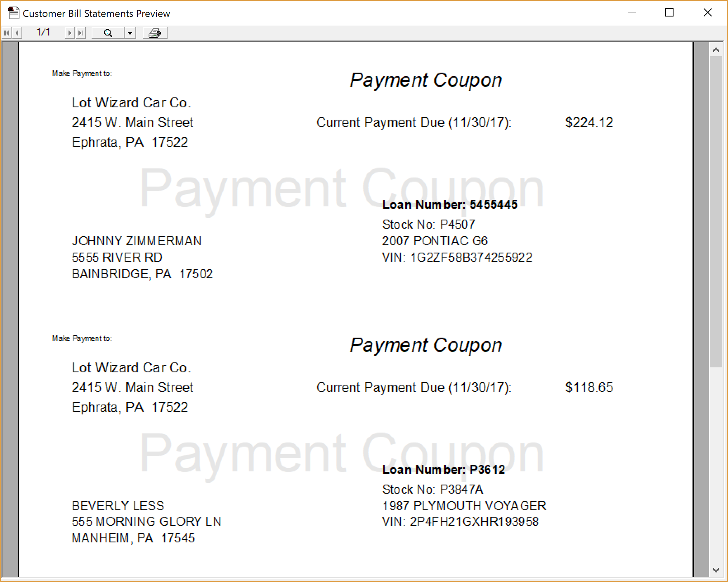Click the magnifying glass zoom button
The width and height of the screenshot is (728, 582).
(108, 33)
